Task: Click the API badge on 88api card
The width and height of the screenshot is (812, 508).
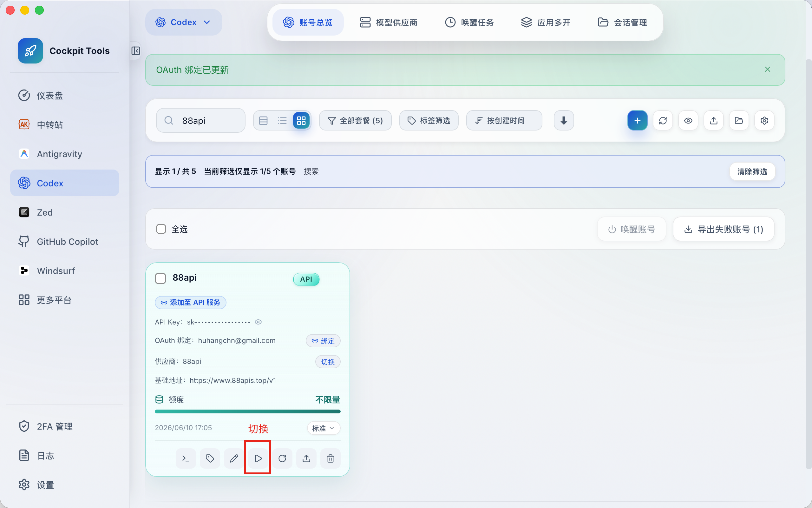Action: tap(306, 279)
